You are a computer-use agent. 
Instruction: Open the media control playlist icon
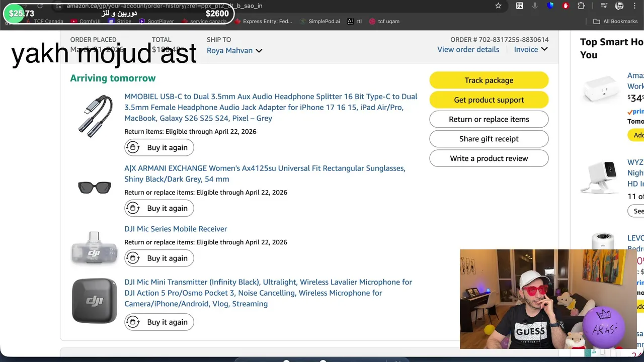(604, 6)
